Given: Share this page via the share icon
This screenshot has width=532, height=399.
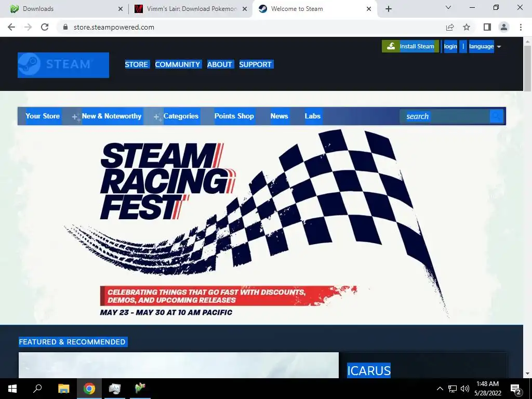Looking at the screenshot, I should (450, 27).
